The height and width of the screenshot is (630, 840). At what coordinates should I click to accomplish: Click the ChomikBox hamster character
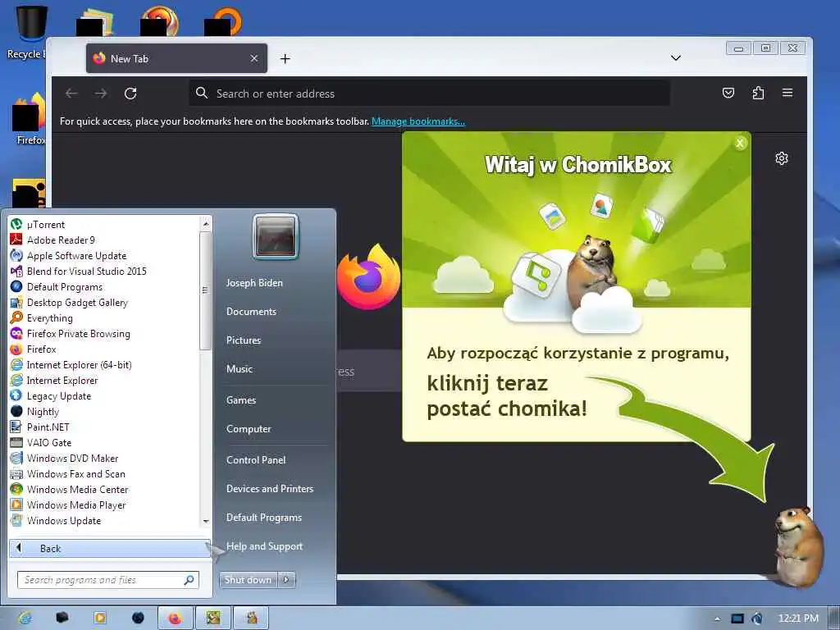[x=800, y=546]
